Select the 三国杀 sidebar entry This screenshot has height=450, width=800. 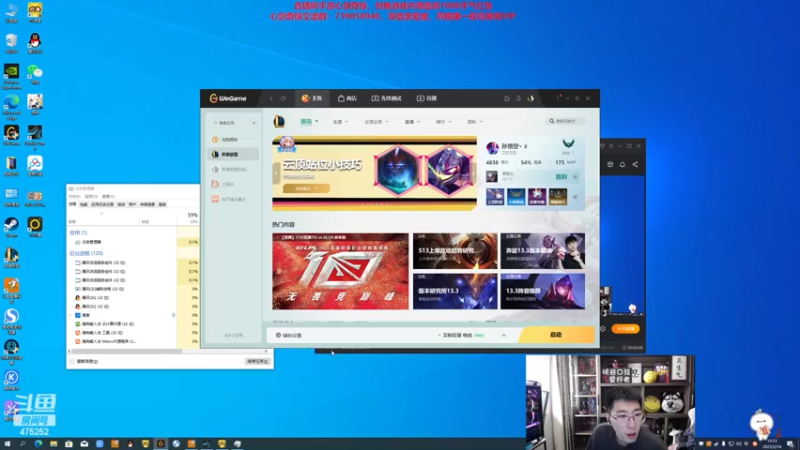click(233, 184)
